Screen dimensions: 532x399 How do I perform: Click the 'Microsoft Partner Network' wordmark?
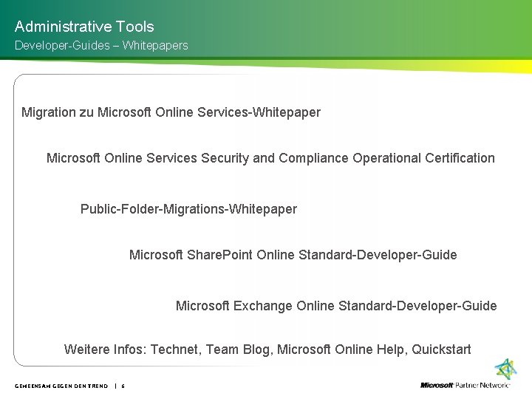click(465, 385)
